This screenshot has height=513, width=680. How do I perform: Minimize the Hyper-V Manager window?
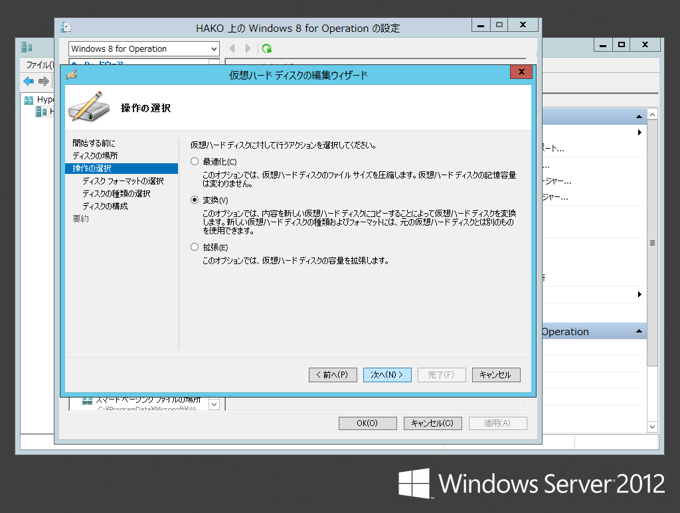pyautogui.click(x=603, y=45)
